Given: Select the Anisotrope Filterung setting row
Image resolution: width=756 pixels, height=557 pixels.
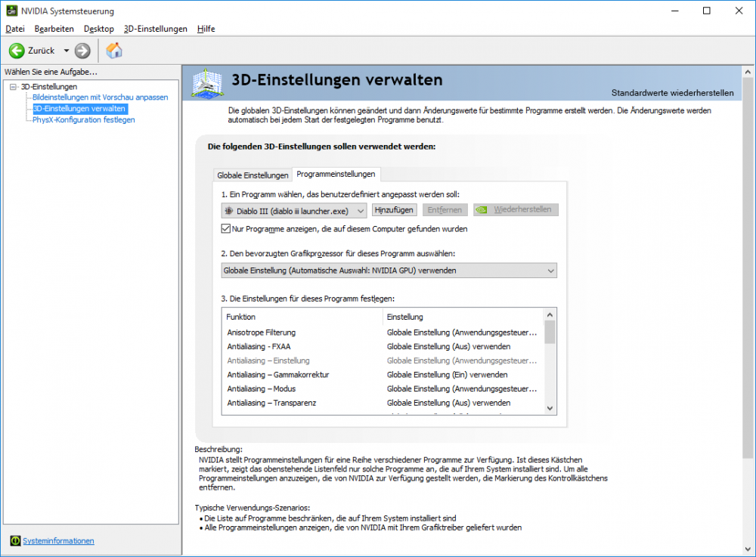Looking at the screenshot, I should point(261,332).
